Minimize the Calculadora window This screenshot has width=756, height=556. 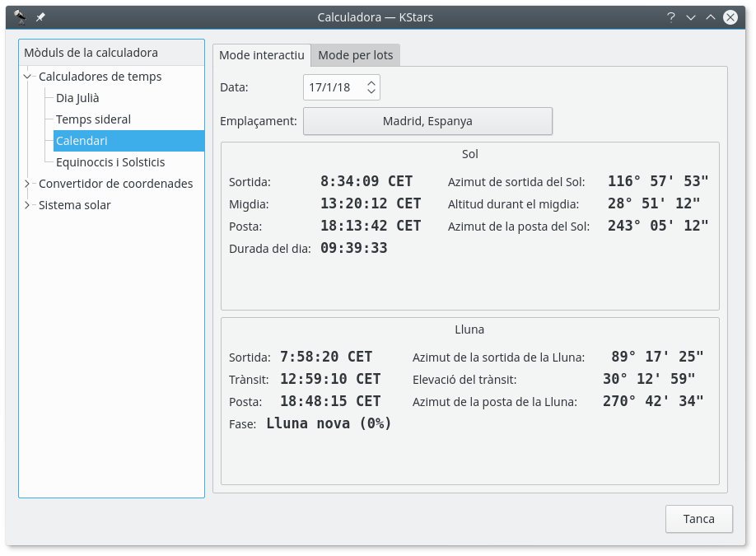pyautogui.click(x=691, y=16)
